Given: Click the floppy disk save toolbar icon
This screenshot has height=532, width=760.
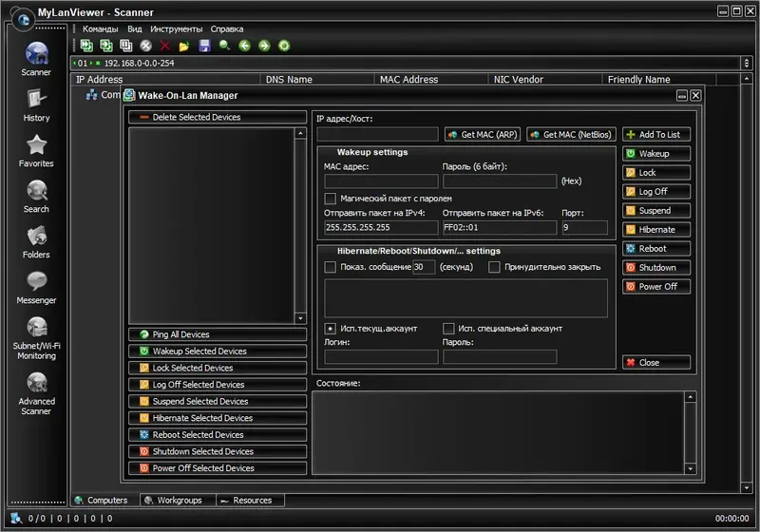Looking at the screenshot, I should 204,46.
